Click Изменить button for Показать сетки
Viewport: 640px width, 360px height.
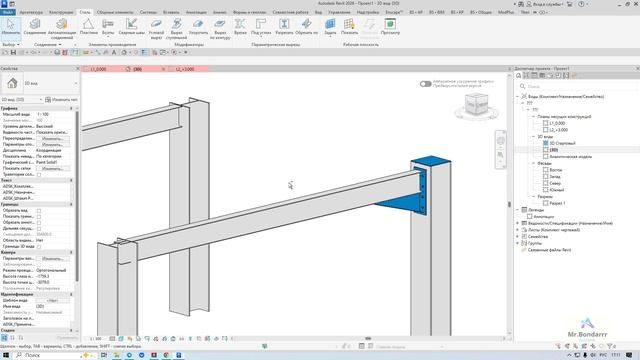[x=53, y=169]
